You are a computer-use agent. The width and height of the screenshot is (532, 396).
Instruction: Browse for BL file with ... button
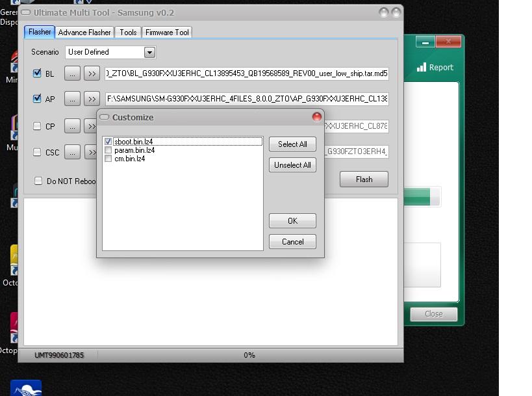click(72, 73)
